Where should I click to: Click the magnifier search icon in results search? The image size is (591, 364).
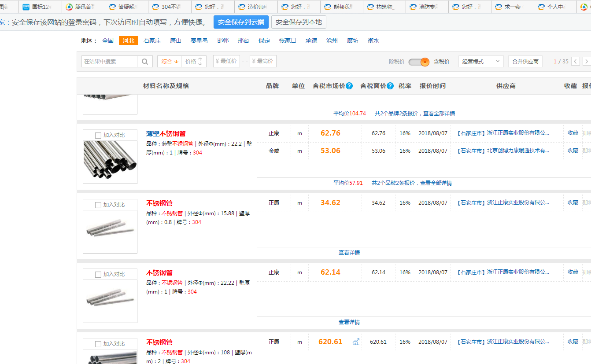point(145,62)
